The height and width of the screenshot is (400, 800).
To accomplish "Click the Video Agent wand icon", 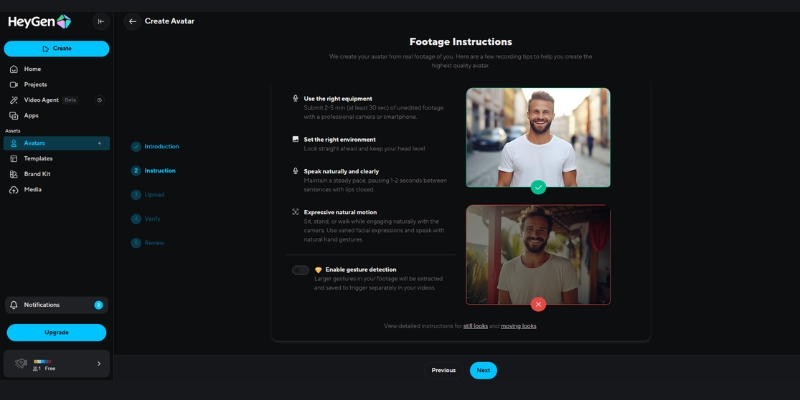I will coord(14,100).
